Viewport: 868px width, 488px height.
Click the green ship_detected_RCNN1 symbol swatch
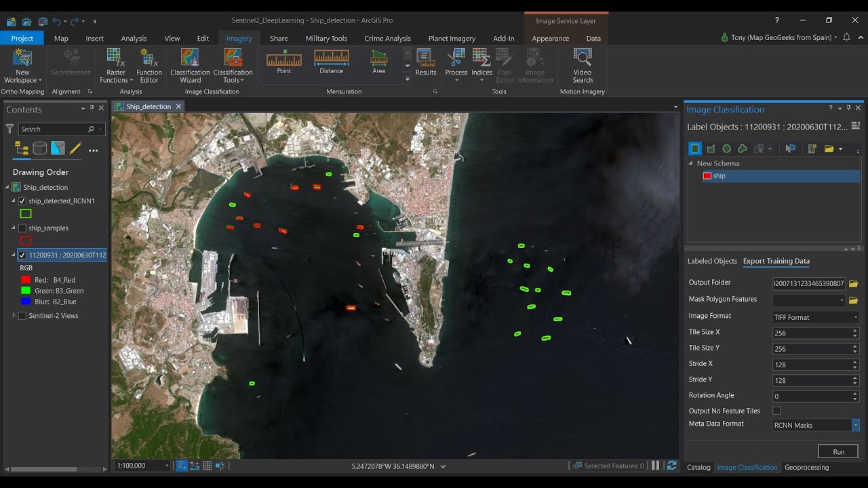coord(26,213)
